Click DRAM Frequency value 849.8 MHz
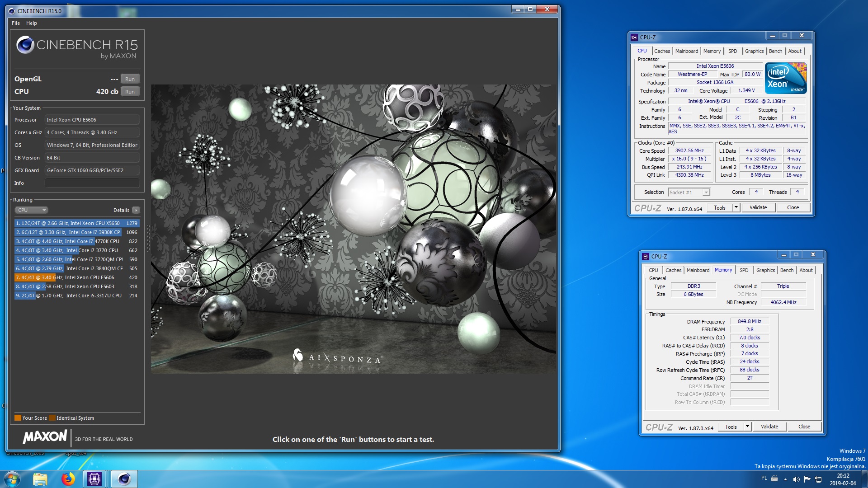This screenshot has width=868, height=488. point(750,322)
